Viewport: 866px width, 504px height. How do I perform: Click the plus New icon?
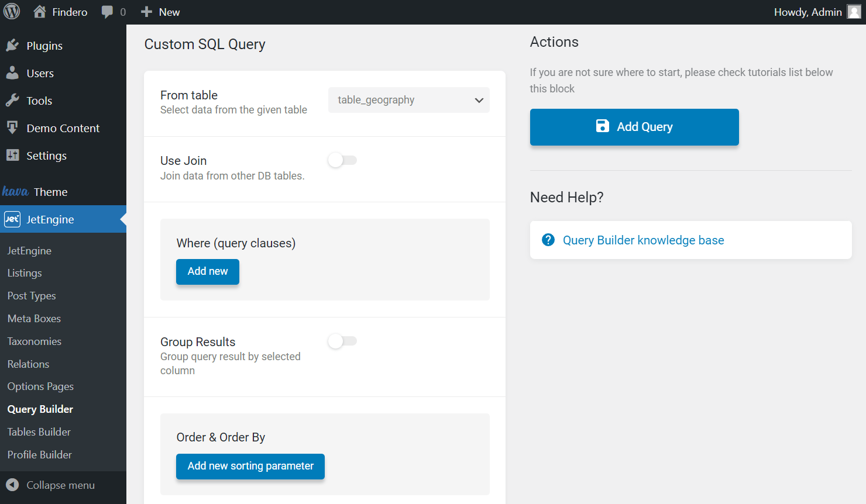click(x=147, y=12)
